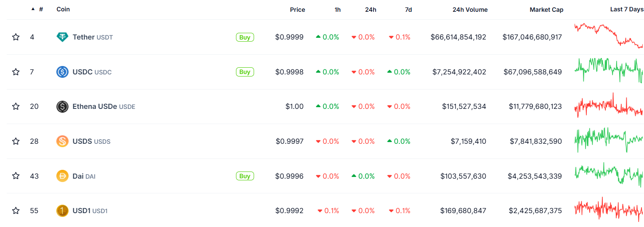Sort by 7d change column header
Screen dimensions: 644x227
click(408, 10)
